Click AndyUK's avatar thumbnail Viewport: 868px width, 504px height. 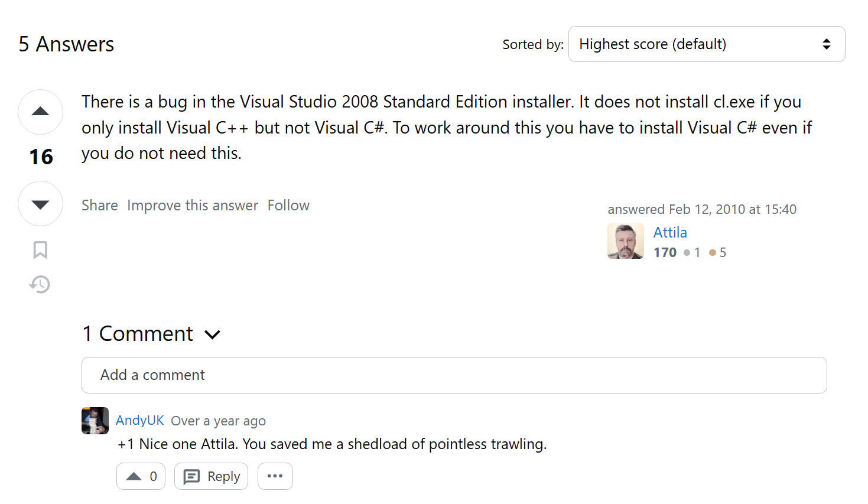click(x=95, y=421)
